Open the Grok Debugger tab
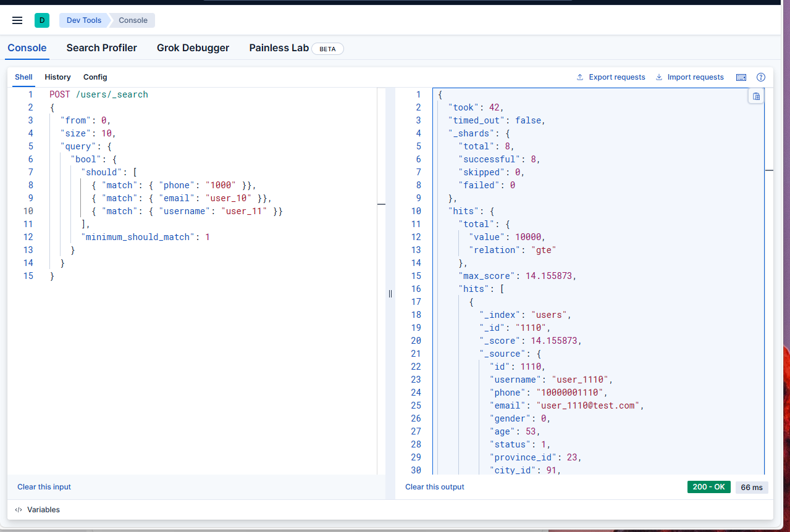The image size is (790, 532). coord(193,48)
